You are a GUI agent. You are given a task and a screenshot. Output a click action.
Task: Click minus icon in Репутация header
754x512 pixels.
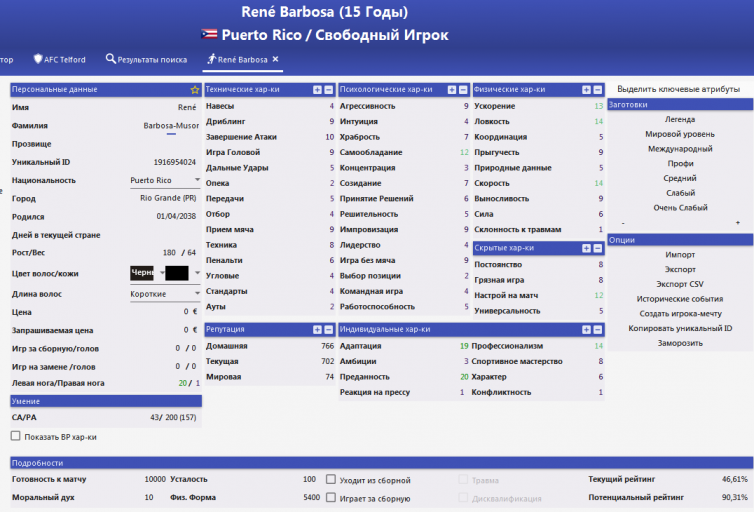click(328, 329)
